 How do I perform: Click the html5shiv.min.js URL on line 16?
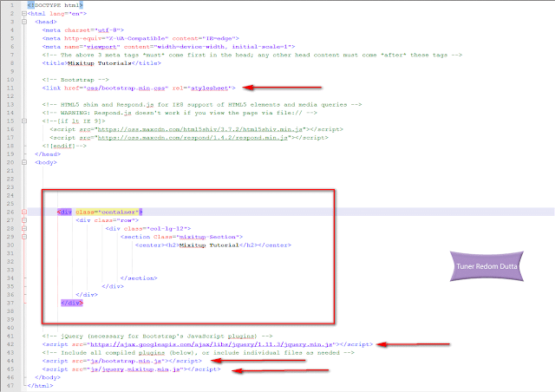pos(200,129)
